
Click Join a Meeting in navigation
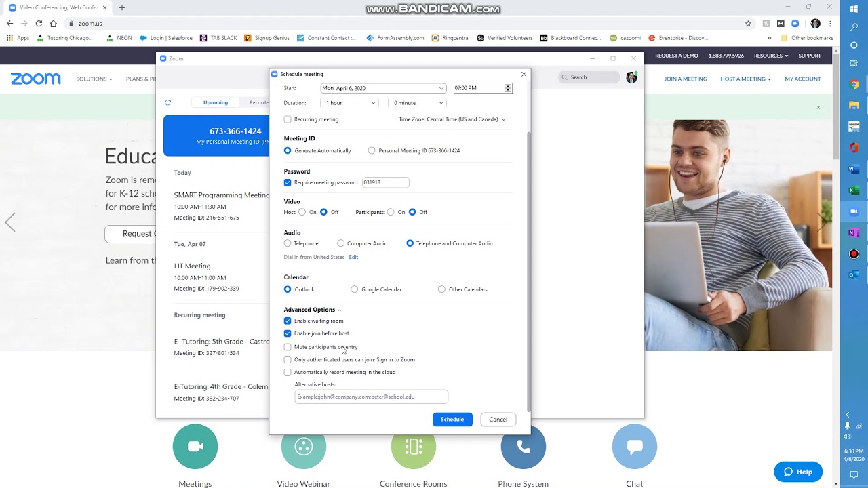point(686,79)
